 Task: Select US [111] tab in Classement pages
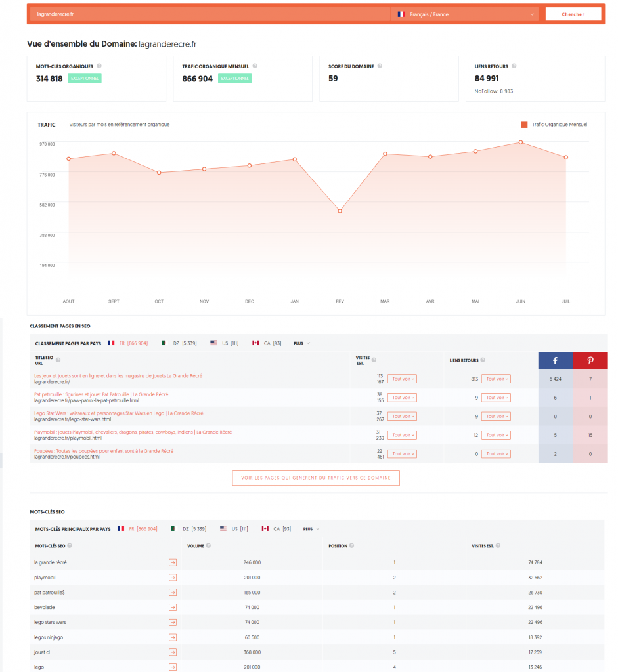click(225, 343)
